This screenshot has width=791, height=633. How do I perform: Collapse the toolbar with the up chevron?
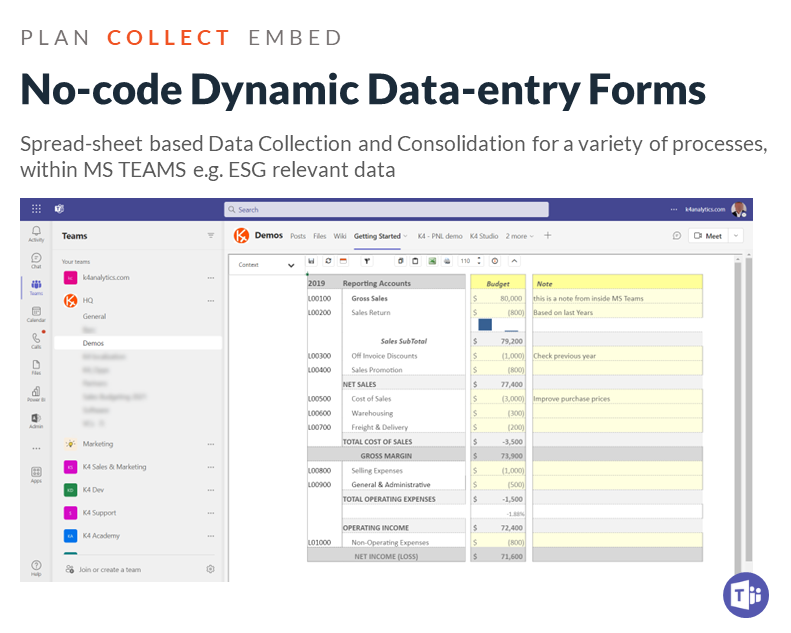tap(515, 261)
